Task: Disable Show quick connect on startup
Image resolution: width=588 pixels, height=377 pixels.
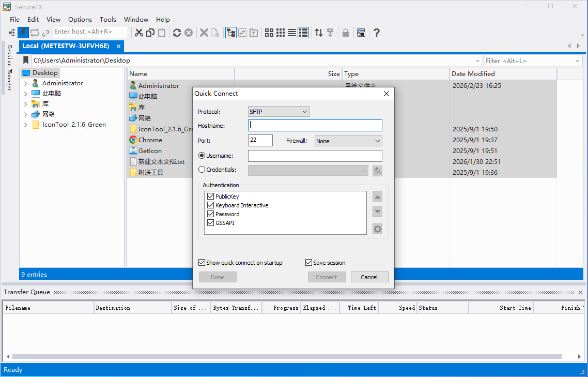Action: pos(202,263)
